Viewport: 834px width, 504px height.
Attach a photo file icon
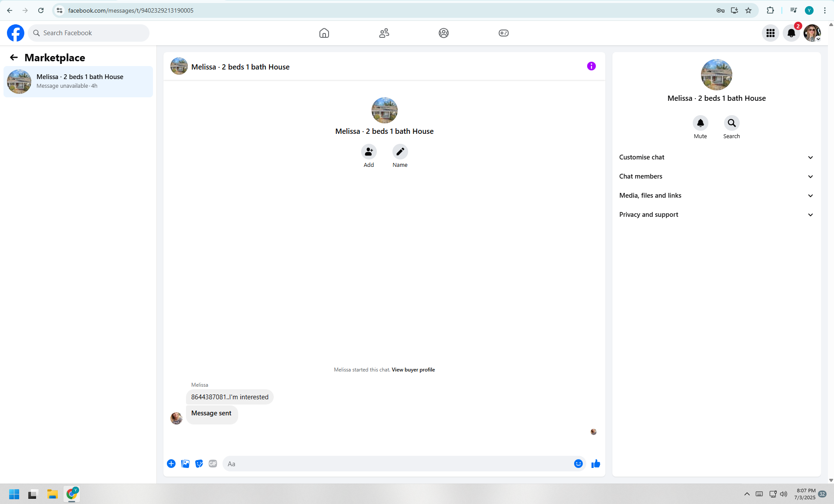[x=185, y=464]
